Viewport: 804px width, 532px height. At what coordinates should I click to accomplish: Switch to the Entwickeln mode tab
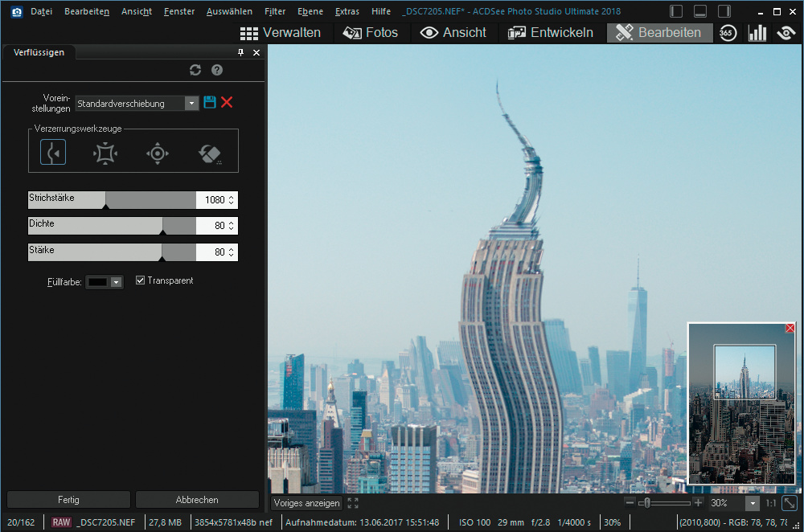click(551, 32)
